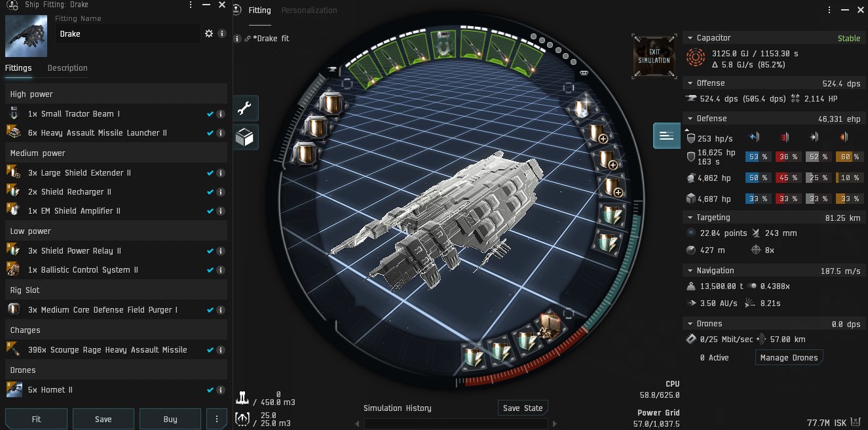Show info for Small Tractor Beam I
This screenshot has height=430, width=868.
point(221,114)
